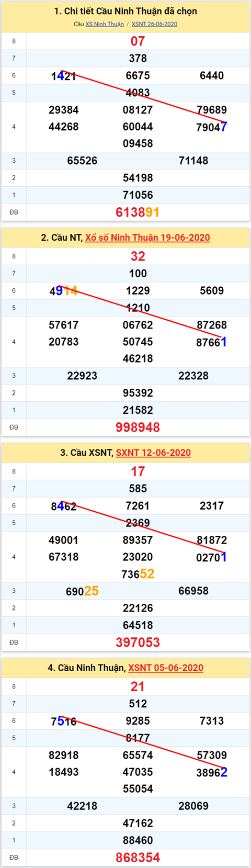Select the number 87661
The height and width of the screenshot is (868, 251).
pyautogui.click(x=212, y=342)
